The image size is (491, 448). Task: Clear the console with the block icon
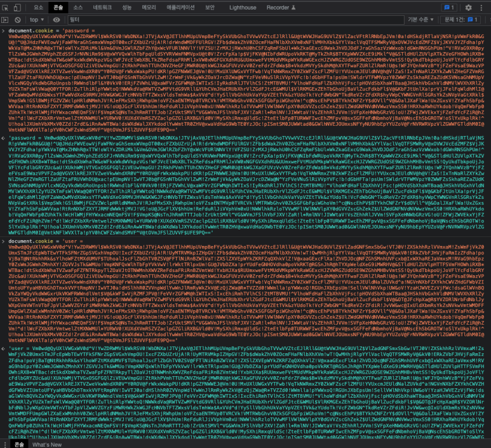(x=18, y=20)
